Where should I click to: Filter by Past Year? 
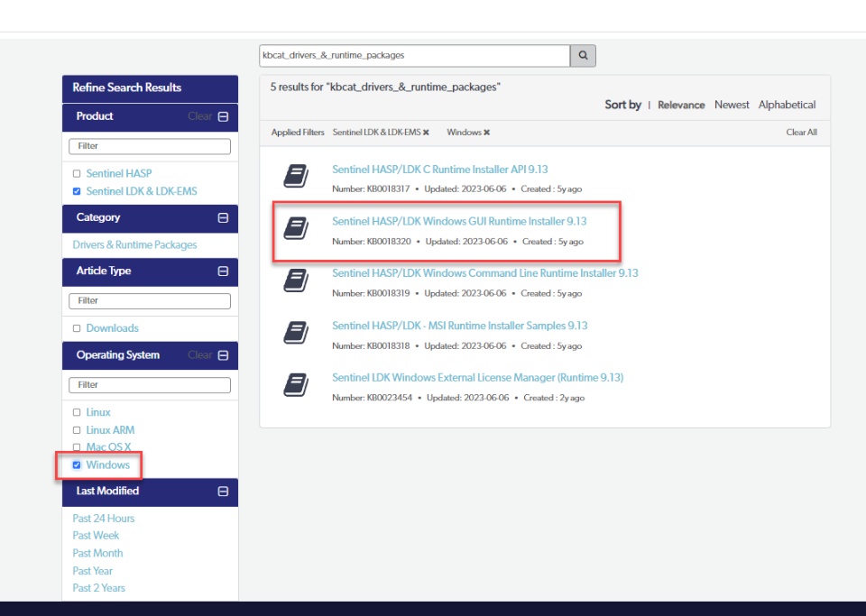pyautogui.click(x=92, y=571)
